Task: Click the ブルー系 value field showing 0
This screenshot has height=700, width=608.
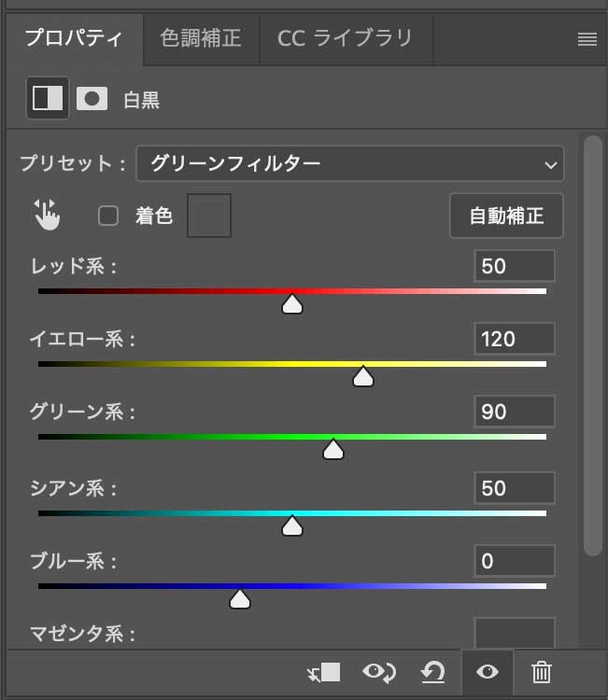Action: coord(515,561)
